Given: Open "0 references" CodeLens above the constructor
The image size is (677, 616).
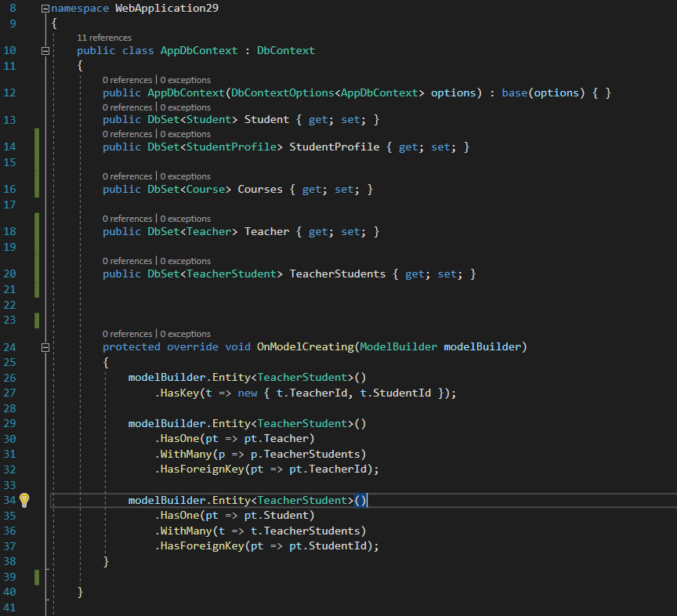Looking at the screenshot, I should (x=128, y=80).
